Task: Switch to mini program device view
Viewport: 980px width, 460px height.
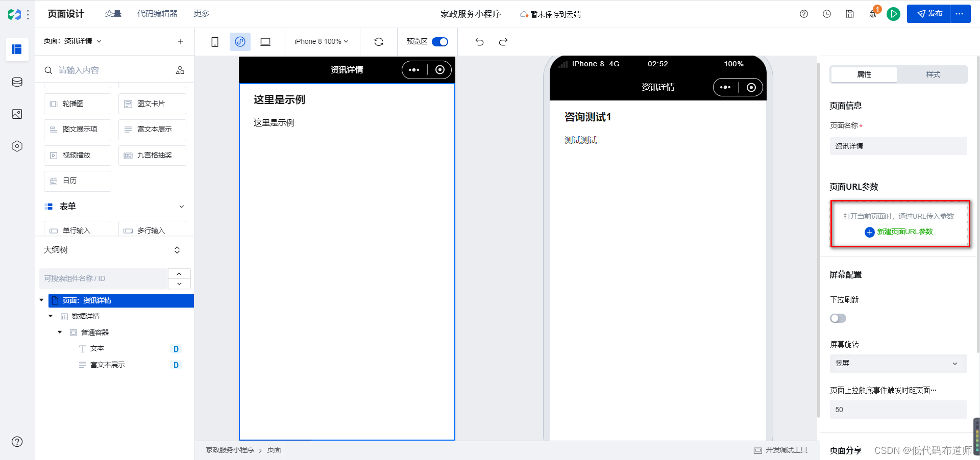Action: (240, 42)
